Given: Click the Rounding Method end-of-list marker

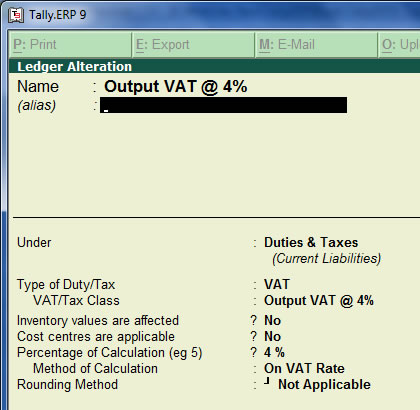Looking at the screenshot, I should click(x=267, y=381).
